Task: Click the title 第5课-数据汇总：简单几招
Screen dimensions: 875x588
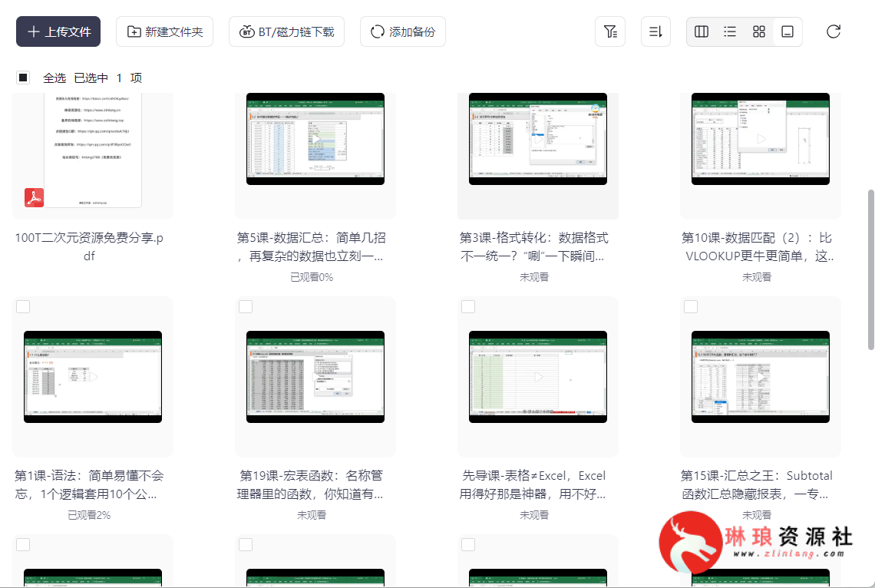Action: click(x=312, y=246)
